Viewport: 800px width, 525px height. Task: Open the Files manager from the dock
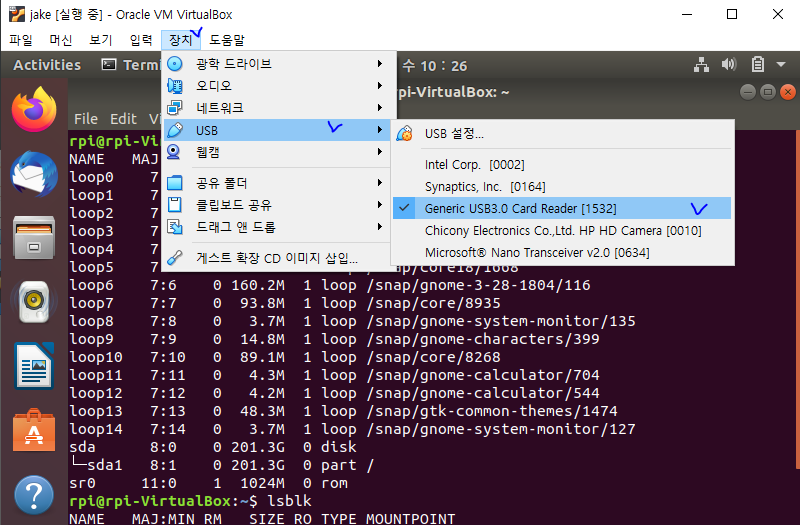34,238
